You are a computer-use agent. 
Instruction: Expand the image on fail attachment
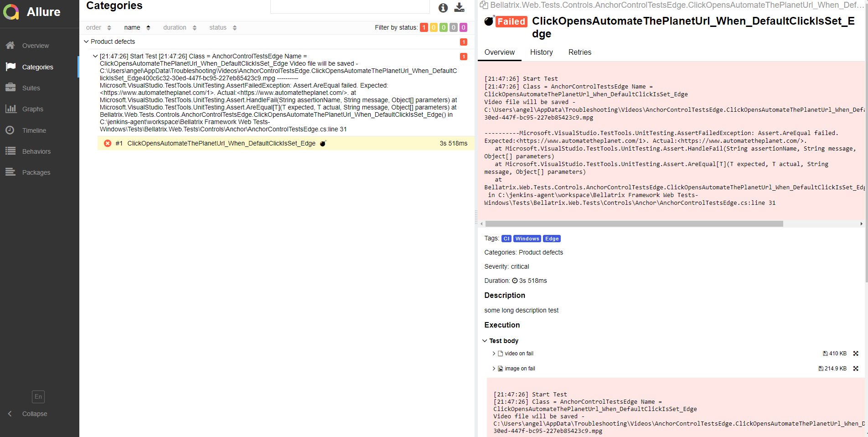(x=494, y=369)
